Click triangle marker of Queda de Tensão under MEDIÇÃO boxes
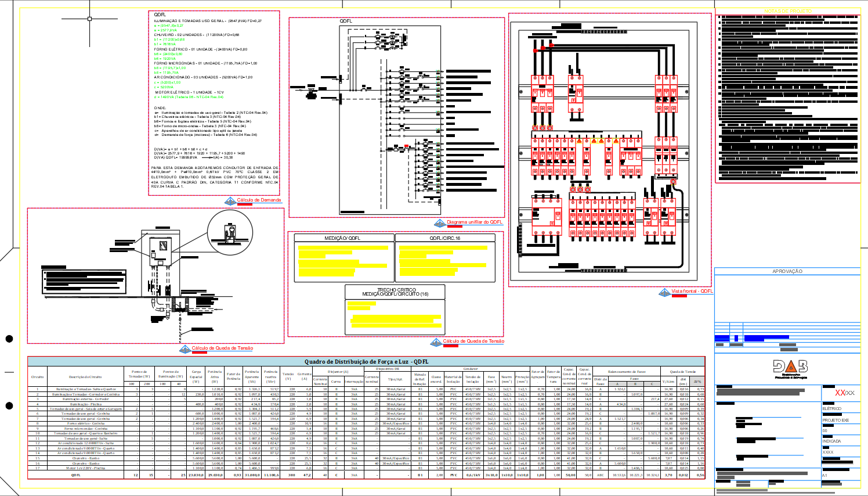This screenshot has height=496, width=868. [436, 343]
